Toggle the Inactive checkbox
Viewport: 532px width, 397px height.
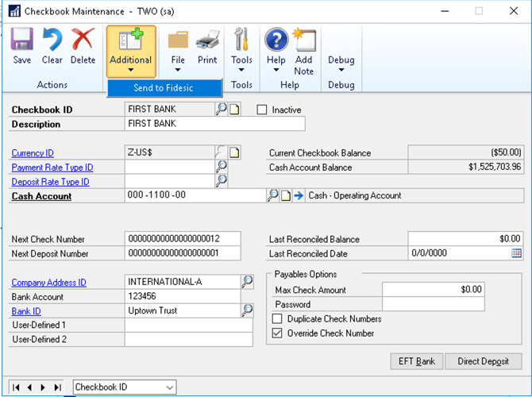[261, 110]
